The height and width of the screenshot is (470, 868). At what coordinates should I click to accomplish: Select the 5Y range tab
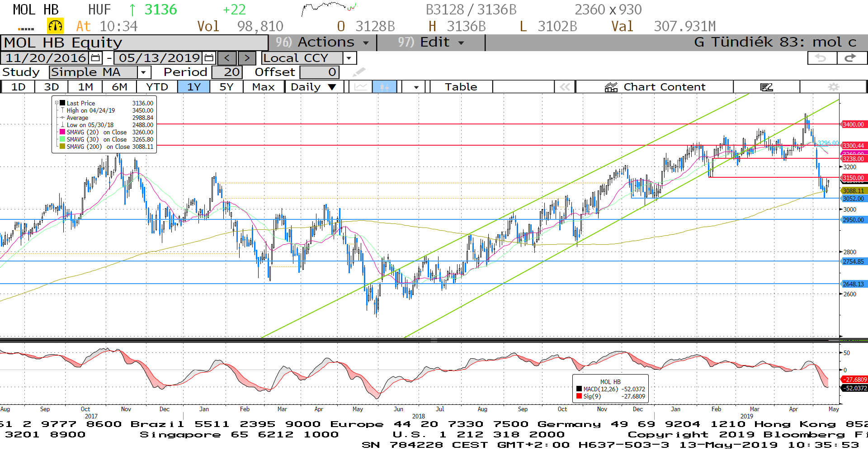226,87
